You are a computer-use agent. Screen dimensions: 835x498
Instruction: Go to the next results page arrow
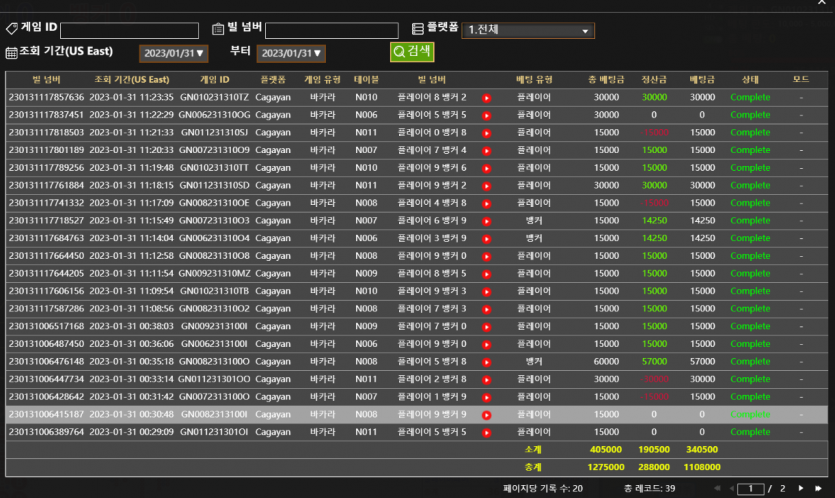800,488
